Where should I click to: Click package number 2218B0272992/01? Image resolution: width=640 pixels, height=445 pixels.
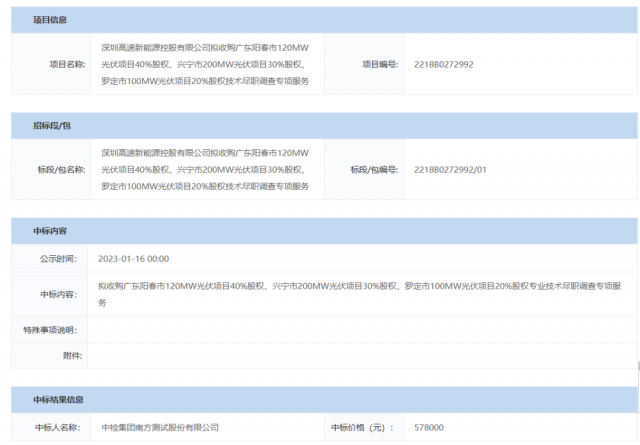(x=450, y=169)
